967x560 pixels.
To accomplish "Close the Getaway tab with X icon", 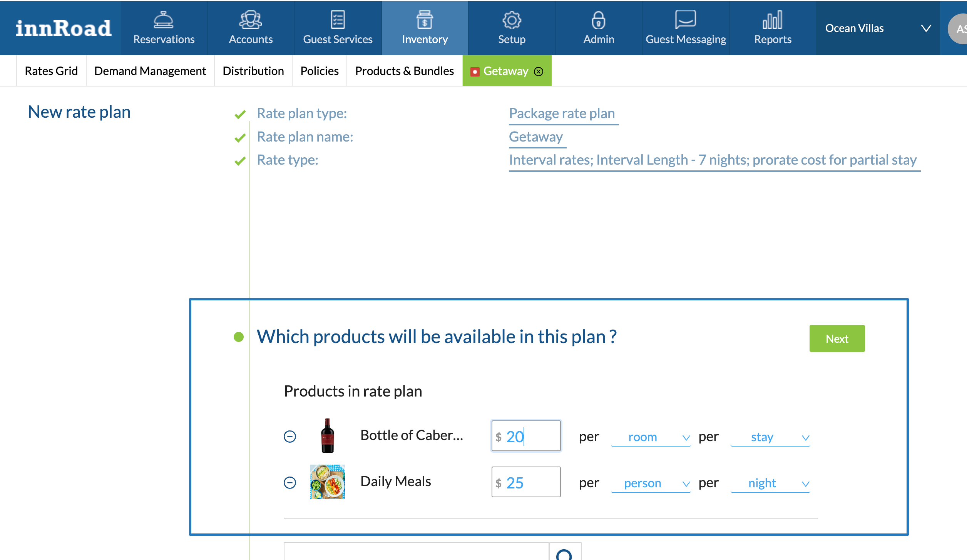I will pyautogui.click(x=539, y=72).
